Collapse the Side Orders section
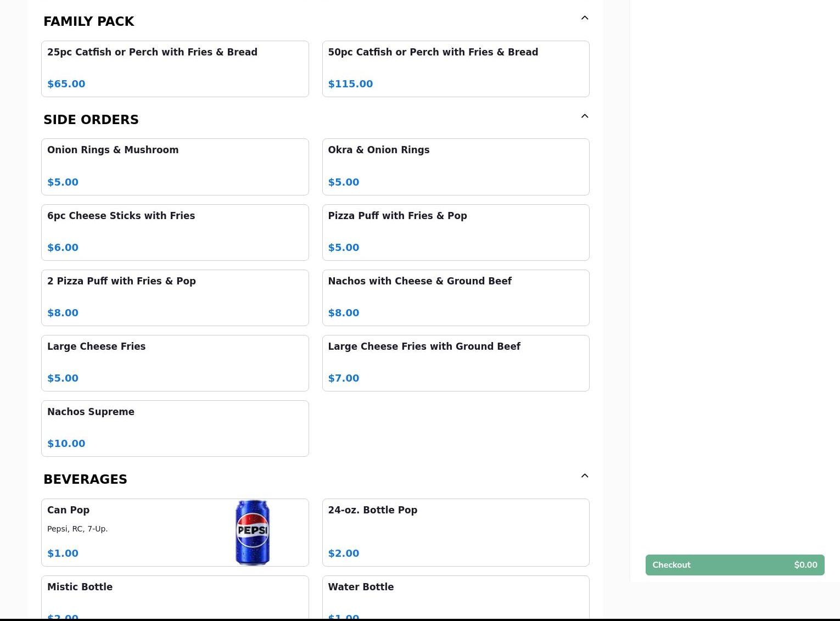 tap(584, 116)
